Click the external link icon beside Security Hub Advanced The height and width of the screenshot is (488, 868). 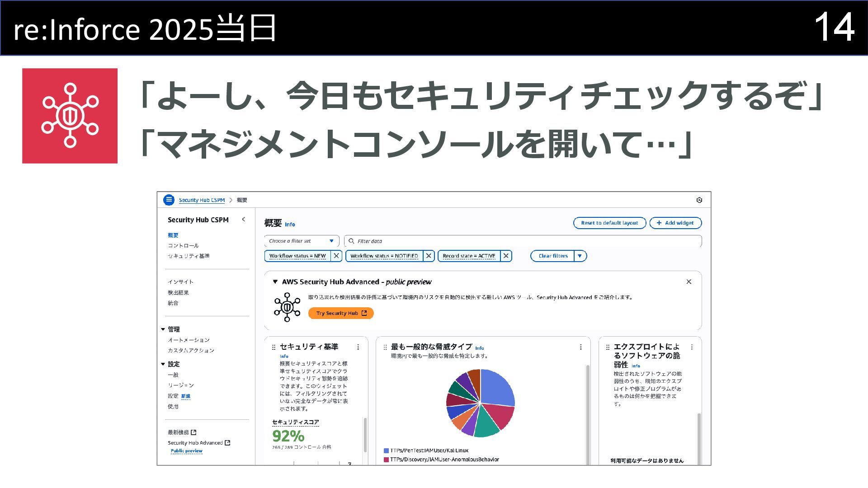[227, 443]
